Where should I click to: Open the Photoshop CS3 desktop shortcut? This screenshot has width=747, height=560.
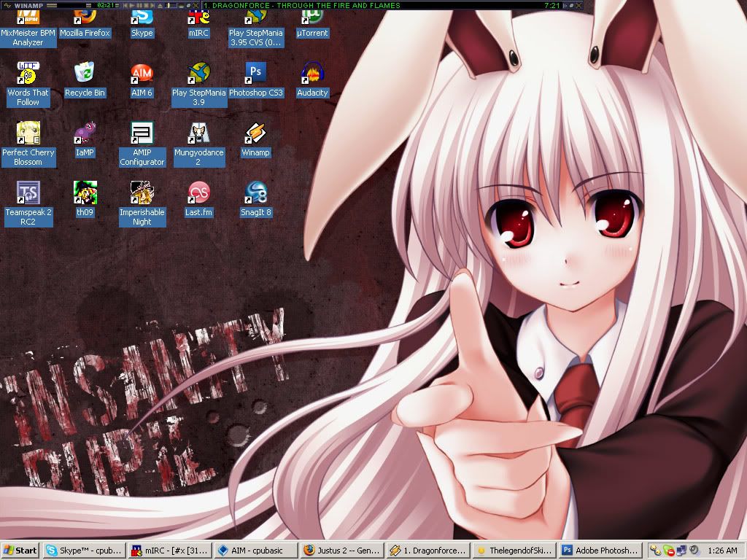(255, 73)
